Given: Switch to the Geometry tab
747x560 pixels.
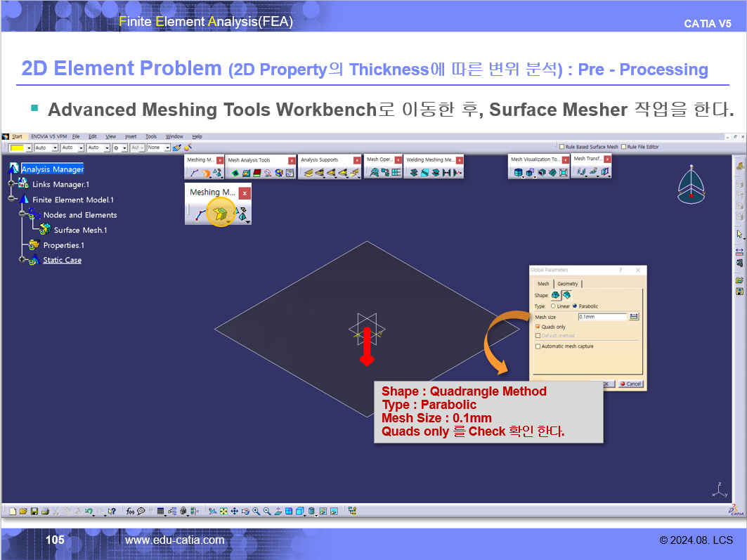Looking at the screenshot, I should tap(568, 284).
